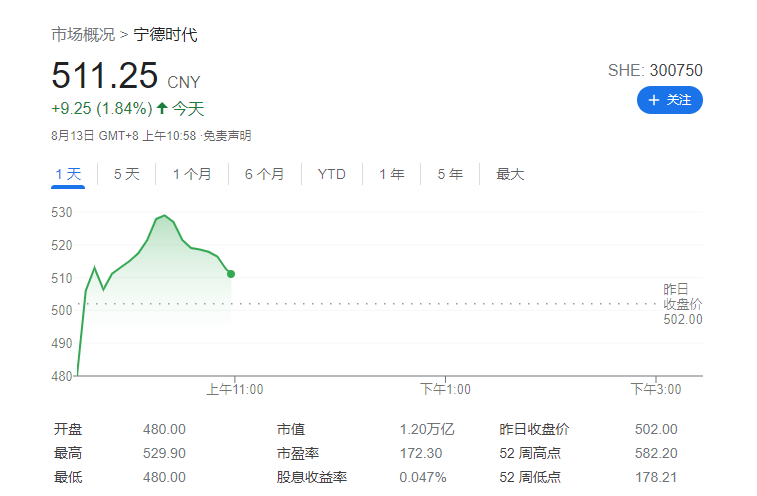Click the 最低 row label
The image size is (757, 496).
pyautogui.click(x=68, y=478)
